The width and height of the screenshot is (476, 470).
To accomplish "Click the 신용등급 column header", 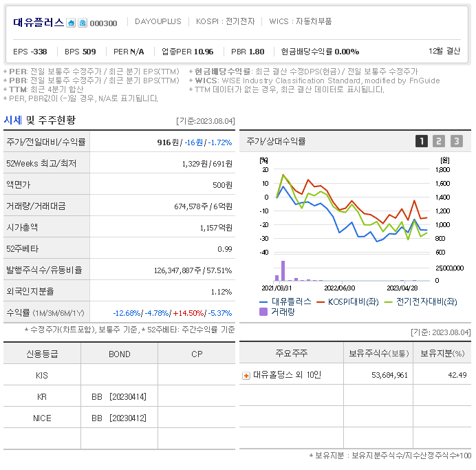I will click(x=42, y=354).
